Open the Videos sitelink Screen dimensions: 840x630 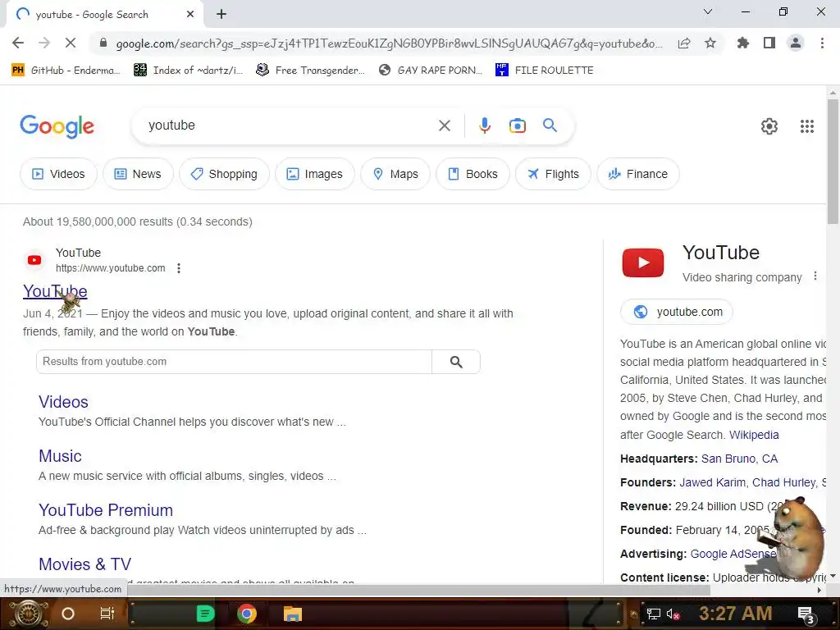[x=63, y=402]
